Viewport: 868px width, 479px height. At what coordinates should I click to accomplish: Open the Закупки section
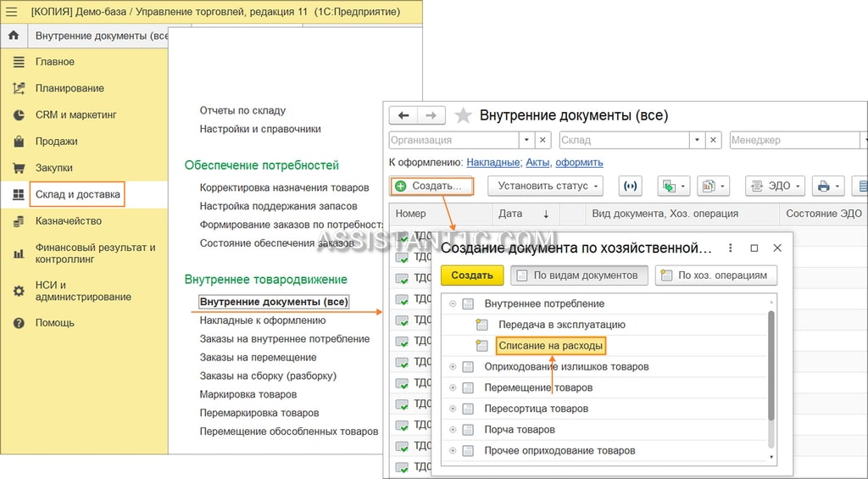54,168
